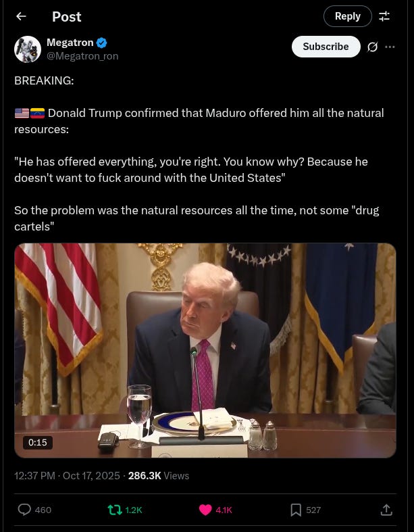The image size is (414, 532).
Task: Open the 12:37 PM Oct 17, 2025 timestamp
Action: tap(67, 476)
